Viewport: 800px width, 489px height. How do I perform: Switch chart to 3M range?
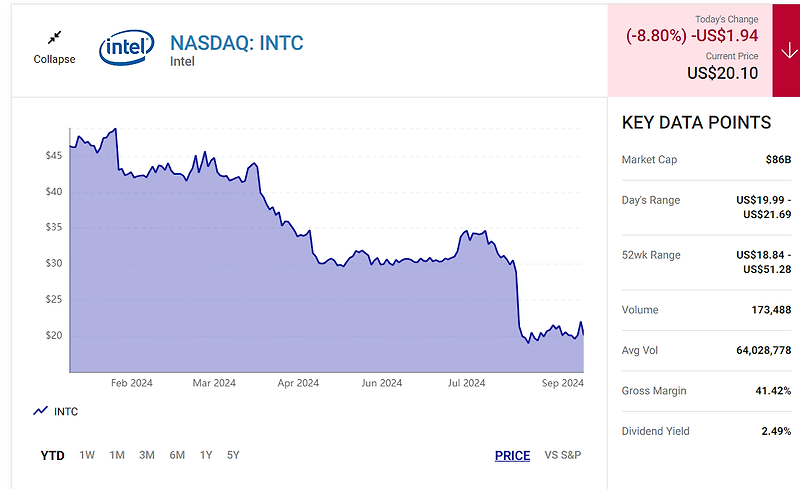click(147, 455)
